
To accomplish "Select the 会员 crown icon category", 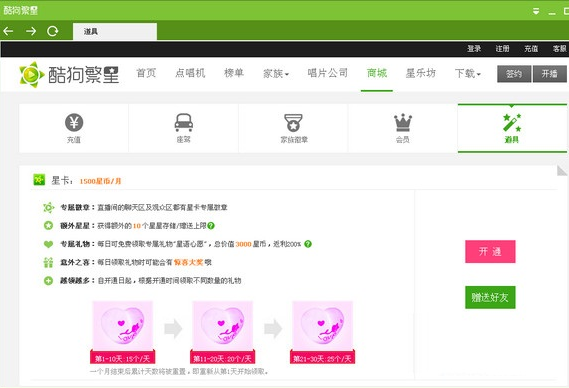I will (403, 128).
